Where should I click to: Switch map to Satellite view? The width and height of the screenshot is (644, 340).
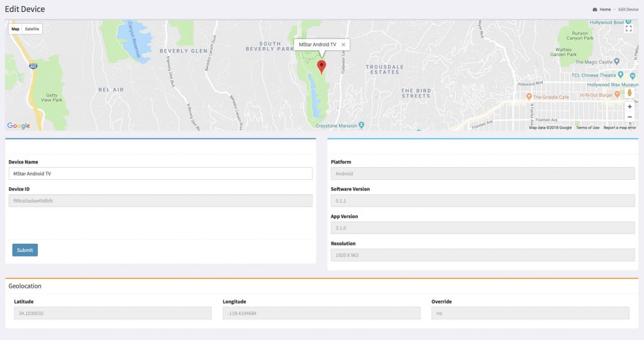click(x=31, y=29)
